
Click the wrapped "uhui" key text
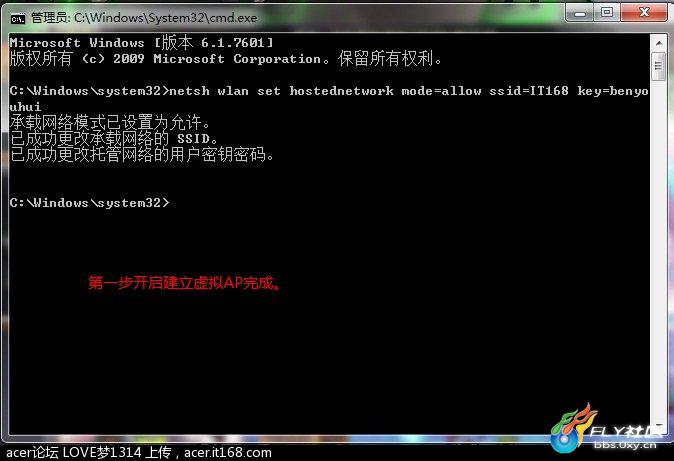(x=25, y=107)
